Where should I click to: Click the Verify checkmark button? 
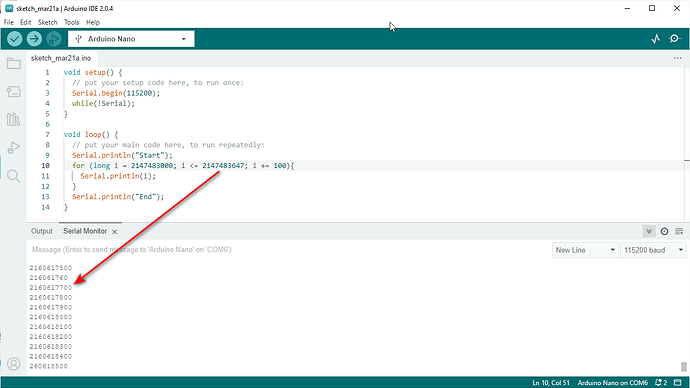[15, 39]
